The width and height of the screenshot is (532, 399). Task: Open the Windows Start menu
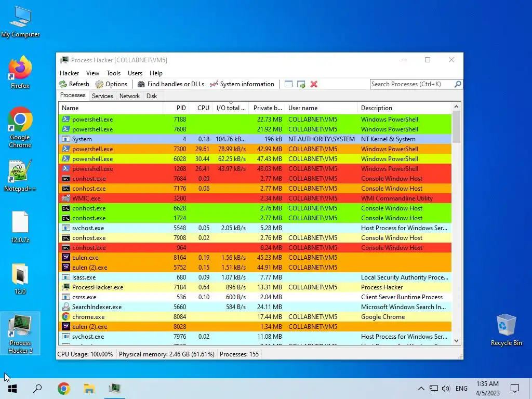pyautogui.click(x=12, y=389)
